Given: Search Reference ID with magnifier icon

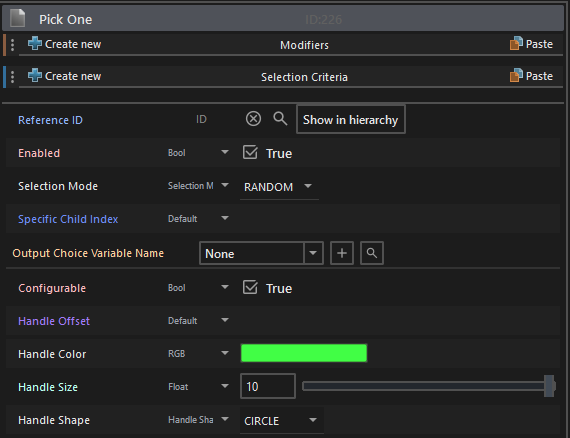Looking at the screenshot, I should pyautogui.click(x=280, y=119).
